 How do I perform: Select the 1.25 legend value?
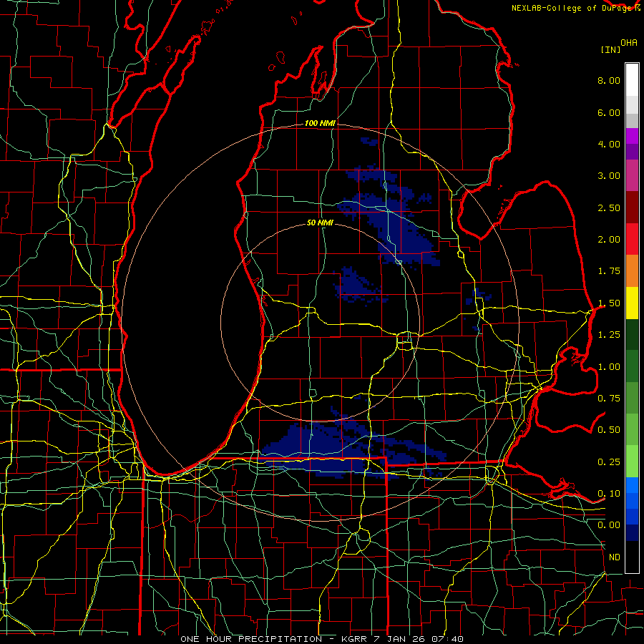tap(609, 335)
